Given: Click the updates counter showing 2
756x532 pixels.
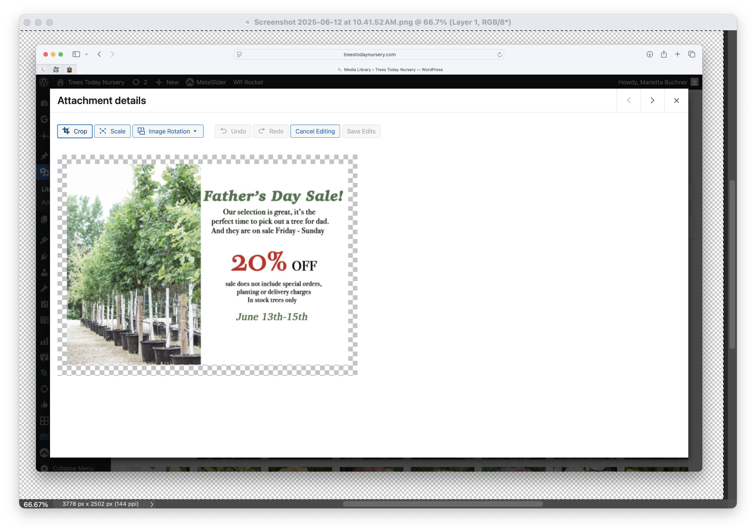Looking at the screenshot, I should 140,82.
